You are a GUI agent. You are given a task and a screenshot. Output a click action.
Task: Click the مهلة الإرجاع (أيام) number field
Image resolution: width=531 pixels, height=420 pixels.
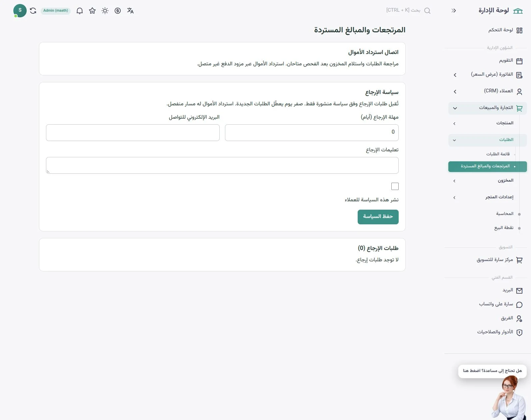(312, 133)
